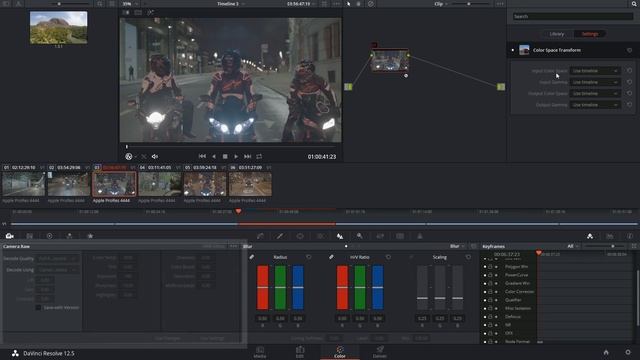
Task: Toggle lock for Power Curve keyframe track
Action: (x=490, y=275)
